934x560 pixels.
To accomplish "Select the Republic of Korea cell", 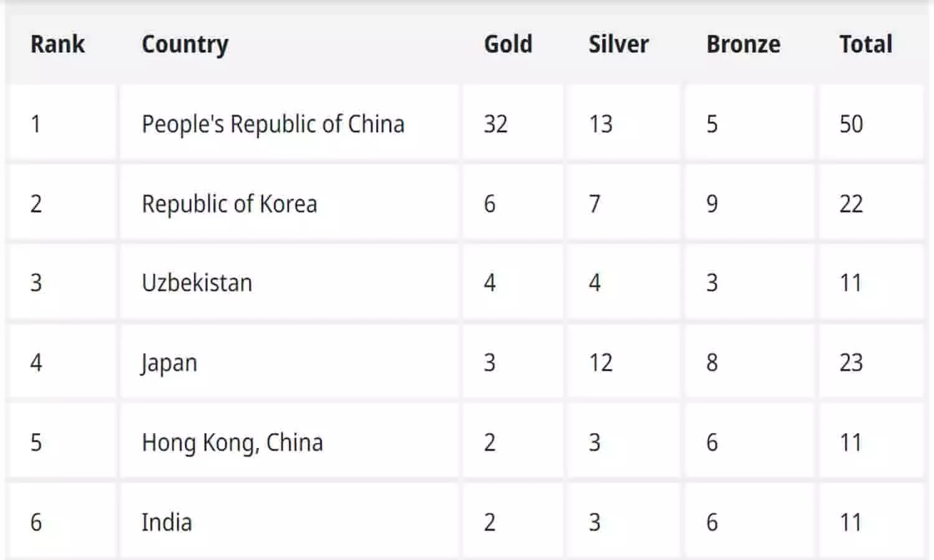I will click(229, 203).
